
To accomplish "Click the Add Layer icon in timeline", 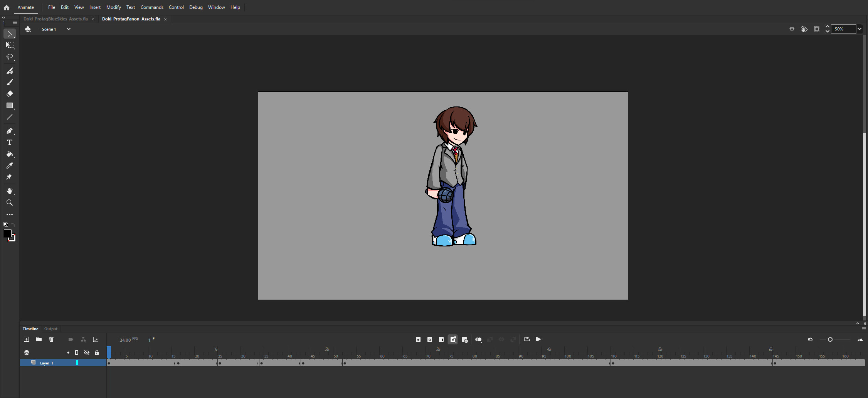I will coord(26,339).
